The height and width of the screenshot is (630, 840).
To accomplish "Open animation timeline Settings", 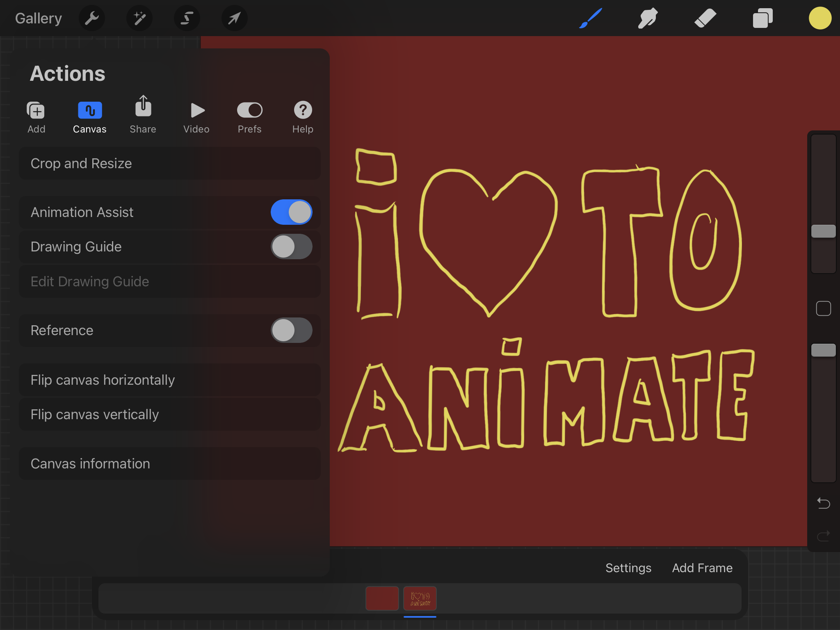I will tap(628, 568).
